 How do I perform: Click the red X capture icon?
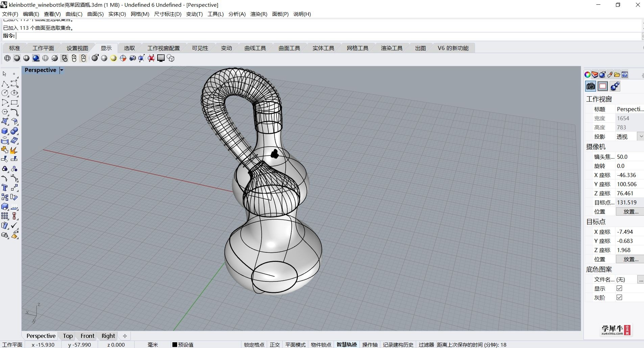click(151, 58)
